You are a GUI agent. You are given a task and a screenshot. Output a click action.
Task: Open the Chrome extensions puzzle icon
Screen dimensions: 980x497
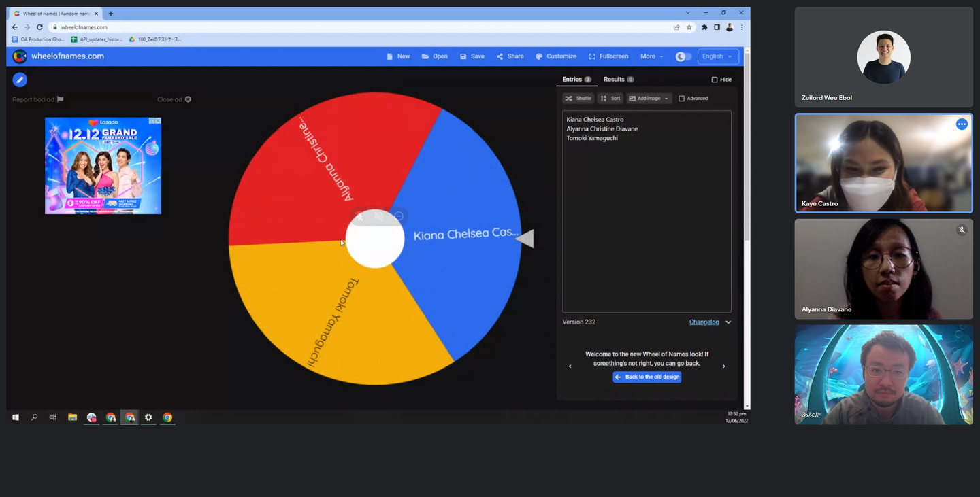704,27
